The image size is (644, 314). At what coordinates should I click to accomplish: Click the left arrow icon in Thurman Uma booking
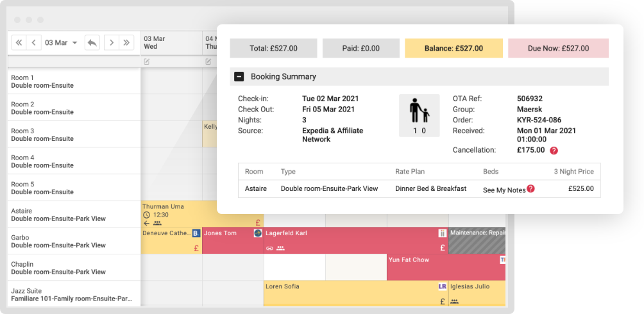(146, 223)
